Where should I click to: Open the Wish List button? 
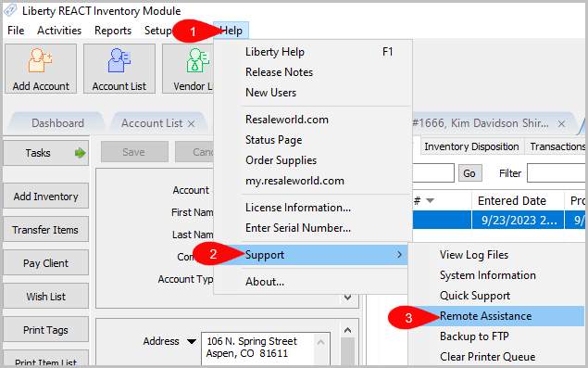pyautogui.click(x=45, y=297)
